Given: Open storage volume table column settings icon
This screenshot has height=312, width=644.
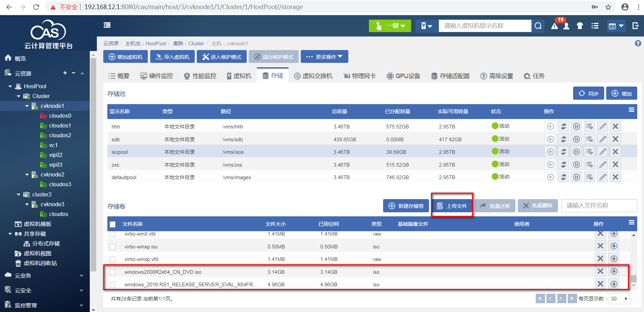Looking at the screenshot, I should [x=632, y=222].
